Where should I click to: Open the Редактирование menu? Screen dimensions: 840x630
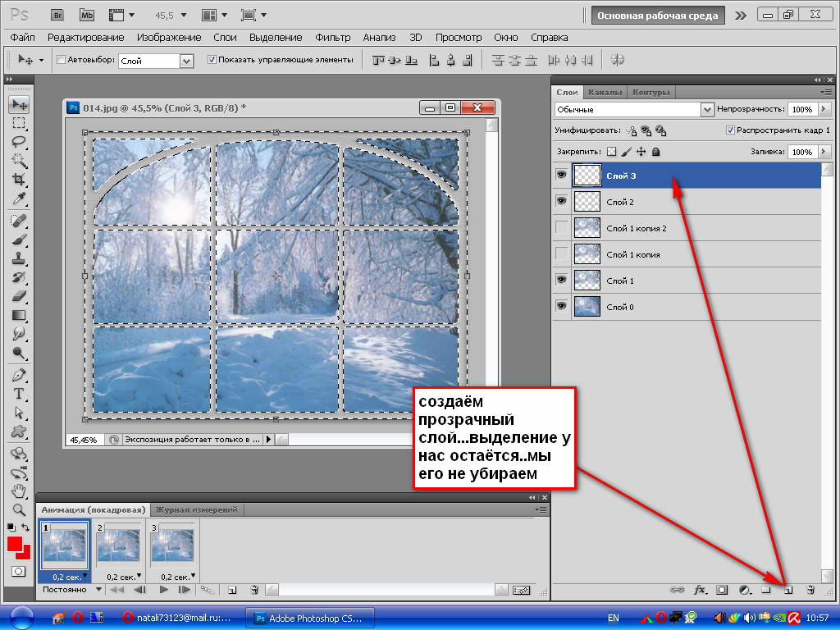coord(85,38)
